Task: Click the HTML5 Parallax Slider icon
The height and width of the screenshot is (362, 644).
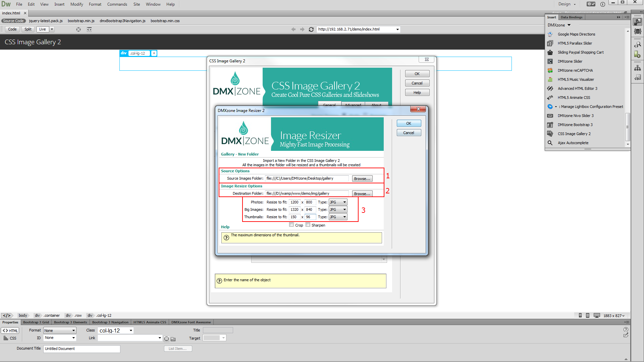Action: [550, 43]
